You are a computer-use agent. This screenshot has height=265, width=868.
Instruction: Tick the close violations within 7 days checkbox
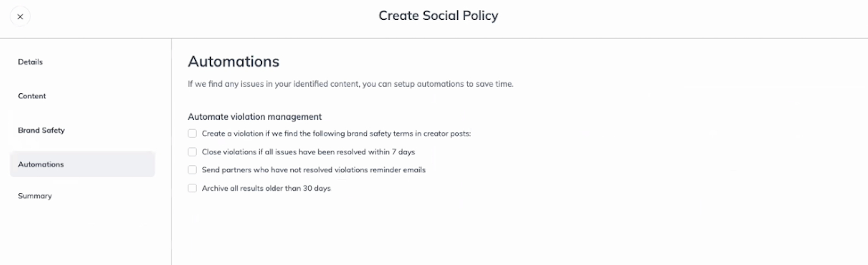pos(192,152)
